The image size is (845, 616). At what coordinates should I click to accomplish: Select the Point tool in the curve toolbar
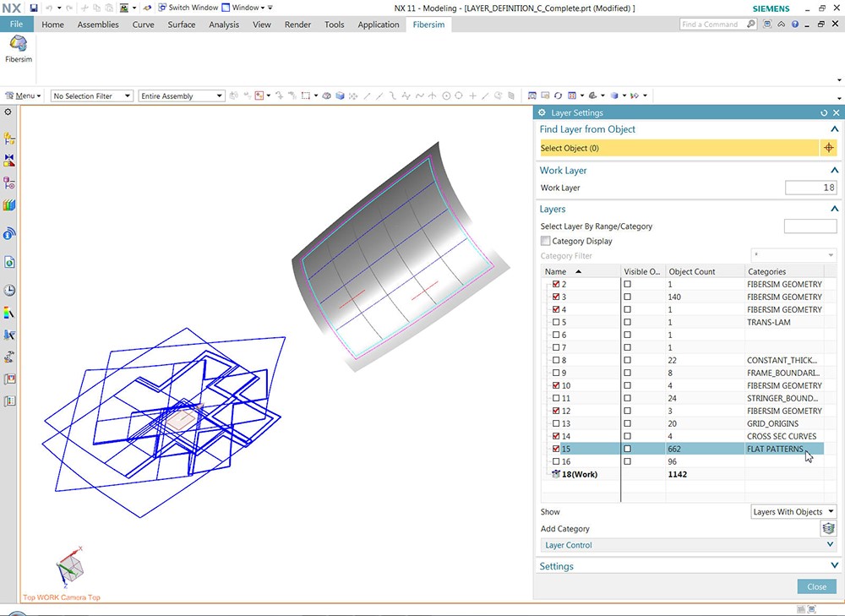[x=472, y=95]
